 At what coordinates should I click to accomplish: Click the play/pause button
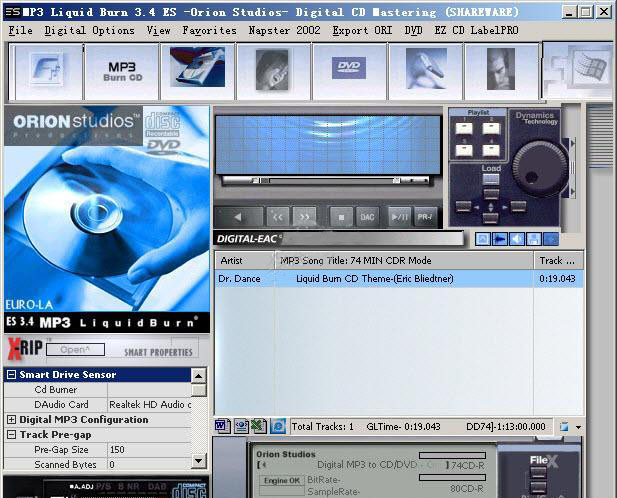click(397, 216)
